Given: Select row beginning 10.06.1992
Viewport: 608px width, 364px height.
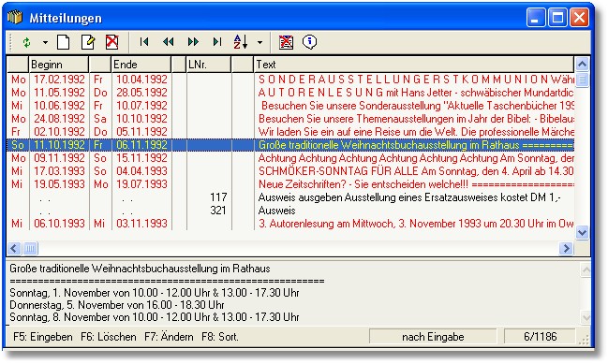Looking at the screenshot, I should (x=290, y=106).
